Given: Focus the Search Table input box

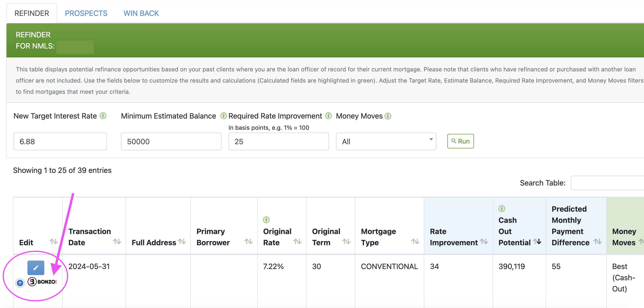Looking at the screenshot, I should coord(607,183).
